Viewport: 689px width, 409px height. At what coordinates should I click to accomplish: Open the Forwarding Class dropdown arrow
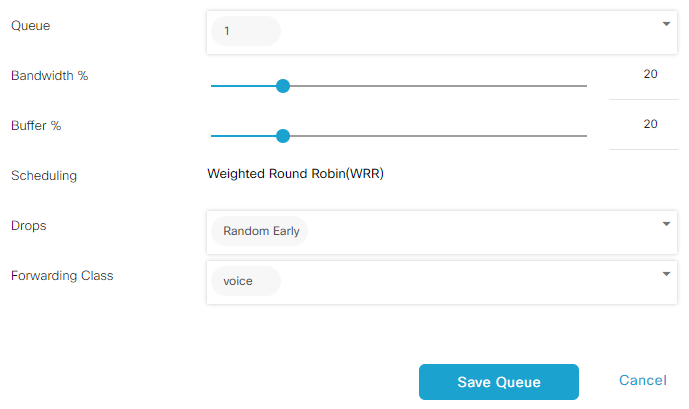click(666, 274)
